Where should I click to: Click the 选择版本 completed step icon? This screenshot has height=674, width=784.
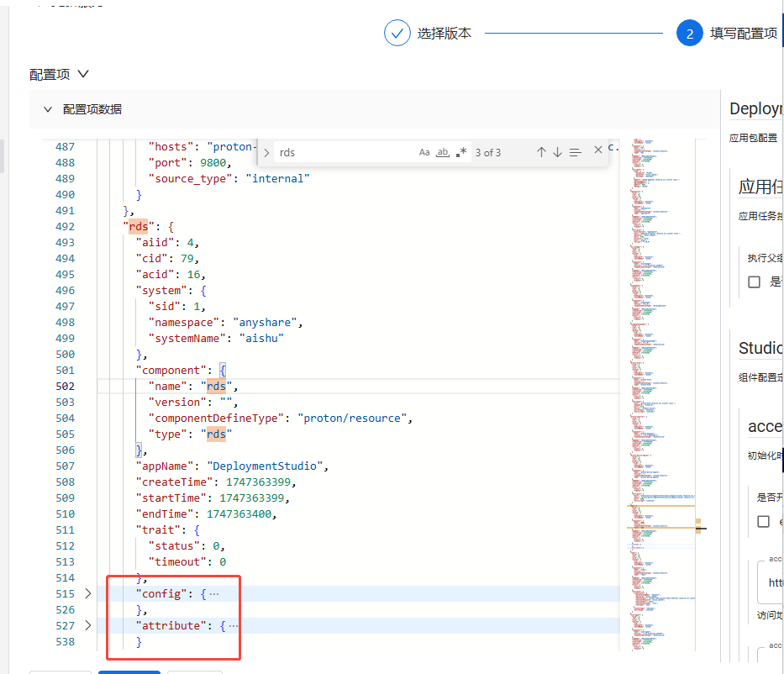pos(397,33)
